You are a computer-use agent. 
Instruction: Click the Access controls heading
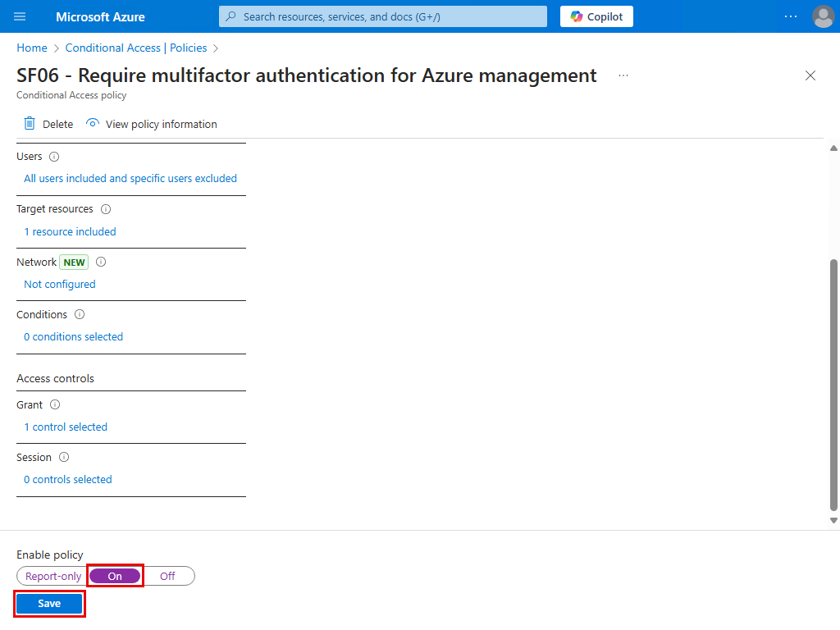tap(55, 378)
